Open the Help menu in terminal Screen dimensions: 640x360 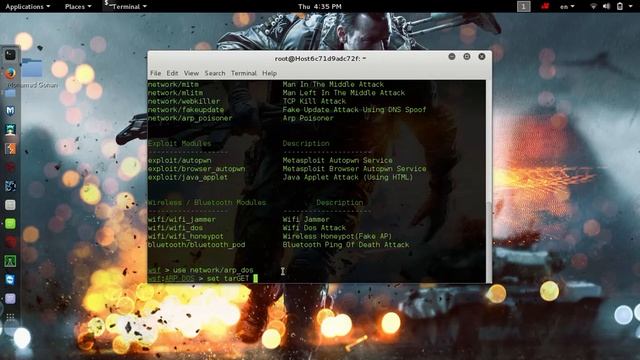[x=269, y=73]
